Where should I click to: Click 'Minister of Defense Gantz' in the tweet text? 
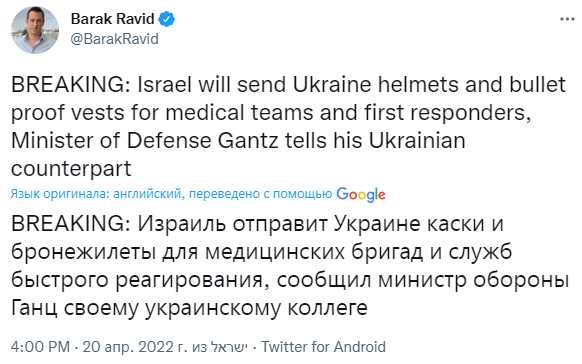145,141
